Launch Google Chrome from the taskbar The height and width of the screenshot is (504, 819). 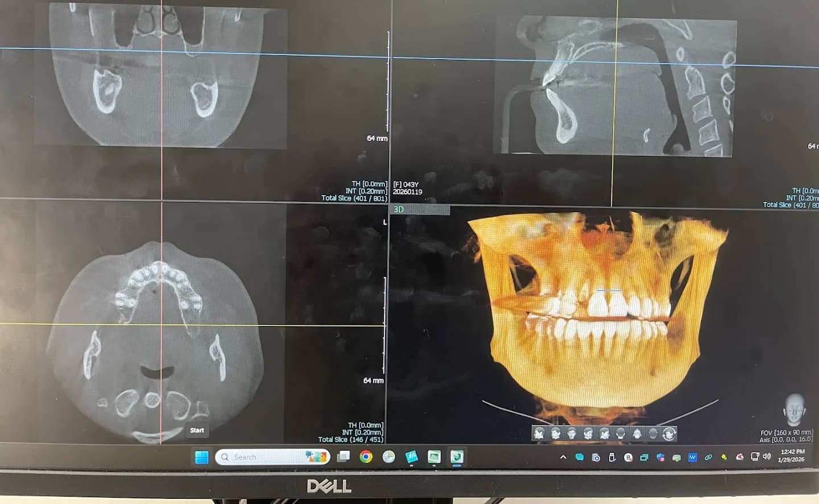click(x=366, y=457)
